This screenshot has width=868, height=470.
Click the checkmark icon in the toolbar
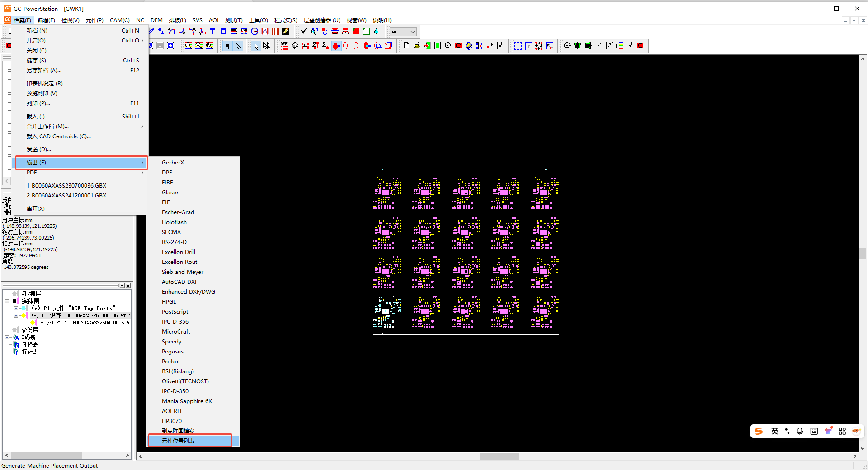[304, 32]
